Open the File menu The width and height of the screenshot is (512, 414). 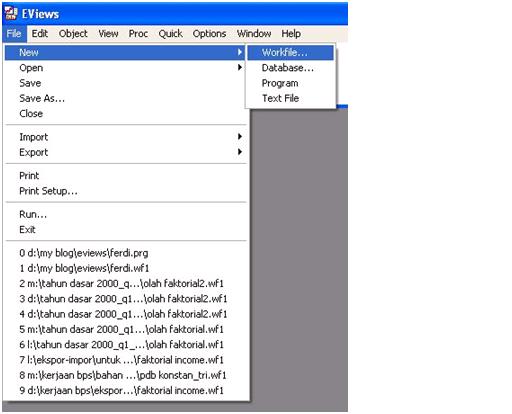[14, 34]
